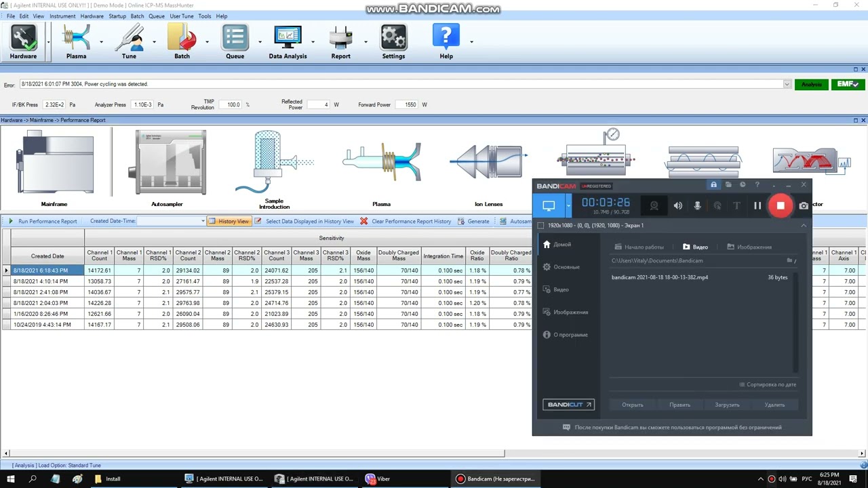This screenshot has height=488, width=868.
Task: Click the green EMF status indicator
Action: point(848,85)
